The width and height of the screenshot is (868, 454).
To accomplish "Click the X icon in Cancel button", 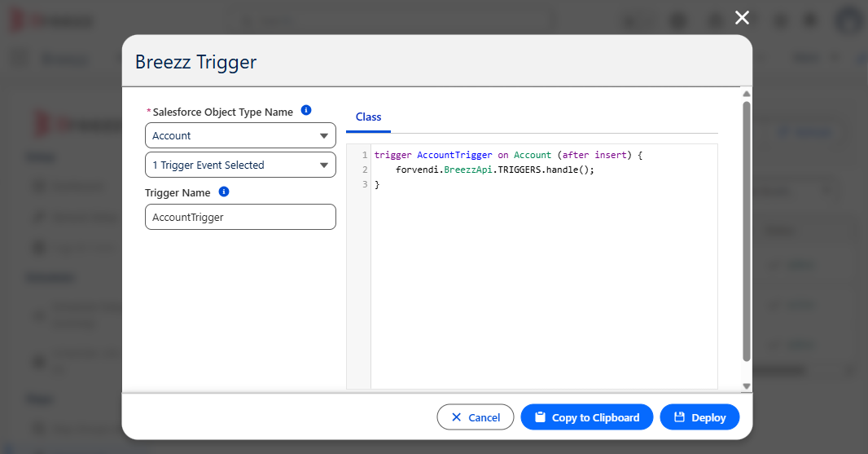I will [x=456, y=417].
